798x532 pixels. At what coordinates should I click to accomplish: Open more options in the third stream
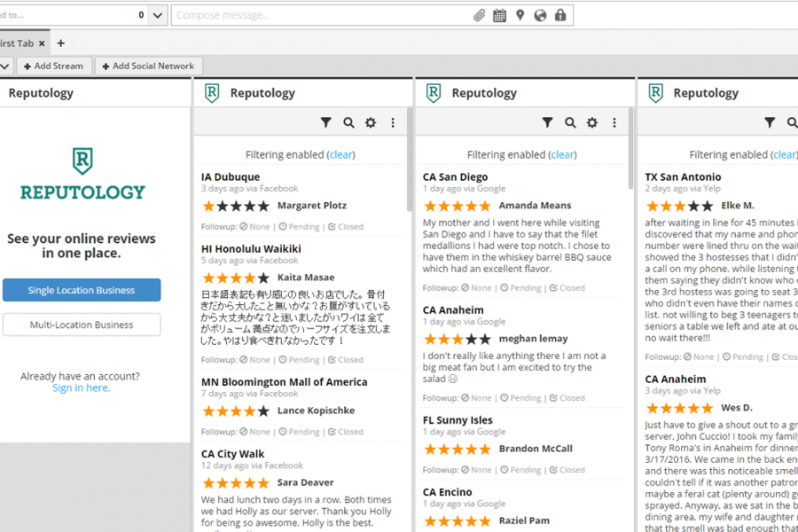(x=614, y=122)
